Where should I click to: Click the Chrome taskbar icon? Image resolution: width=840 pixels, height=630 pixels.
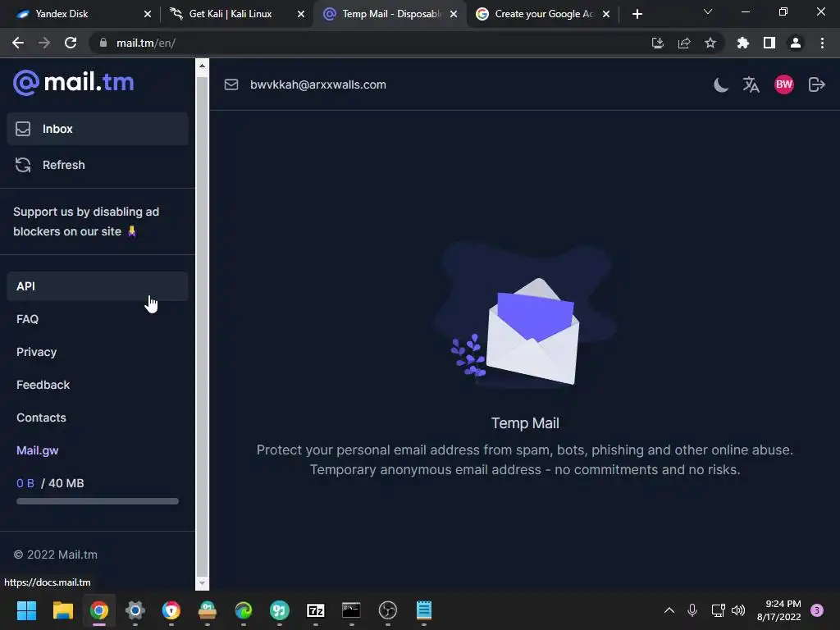pos(99,610)
